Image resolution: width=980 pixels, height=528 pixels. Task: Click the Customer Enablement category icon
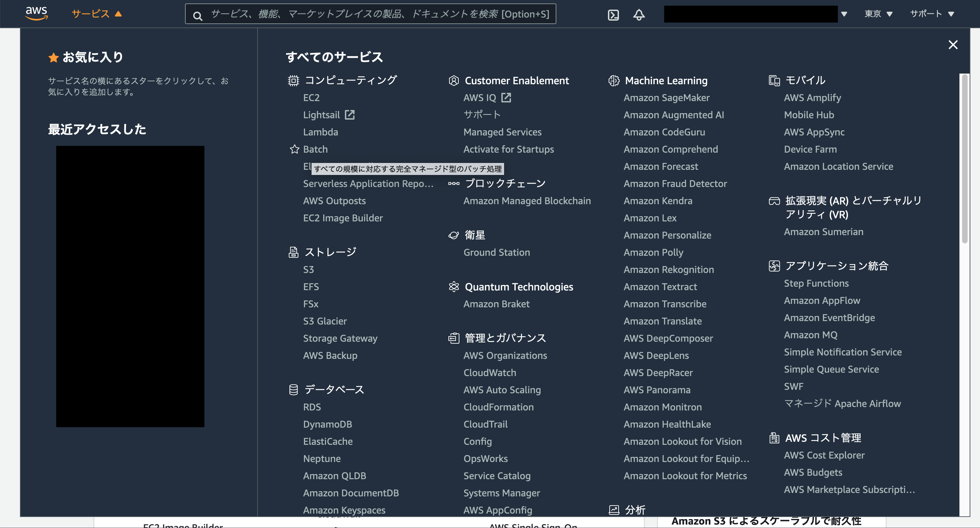click(x=454, y=81)
